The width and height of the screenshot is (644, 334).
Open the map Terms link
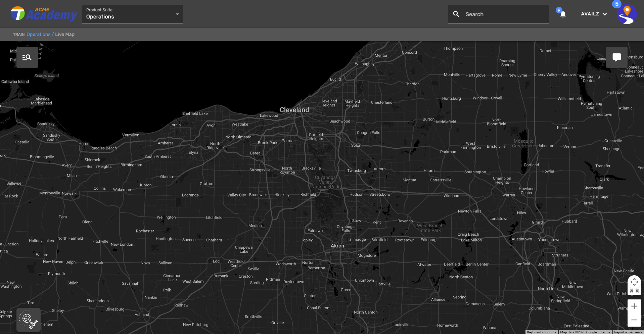point(605,332)
